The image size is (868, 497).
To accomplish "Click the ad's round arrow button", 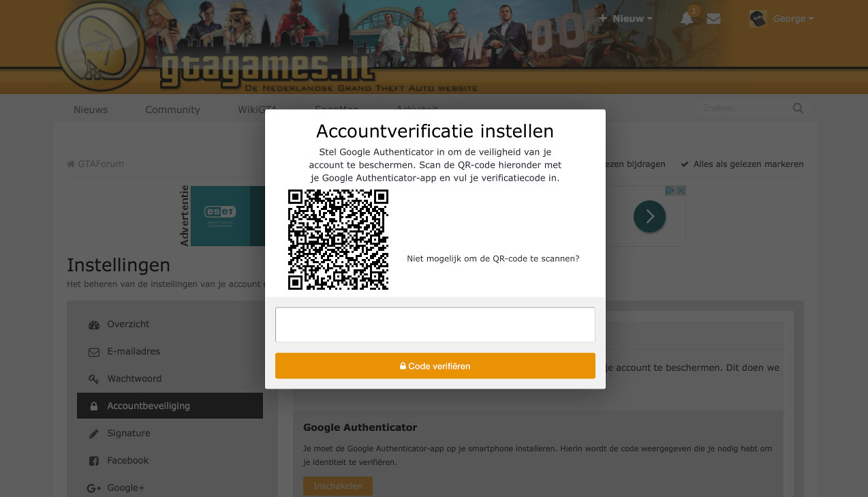I will click(x=649, y=217).
